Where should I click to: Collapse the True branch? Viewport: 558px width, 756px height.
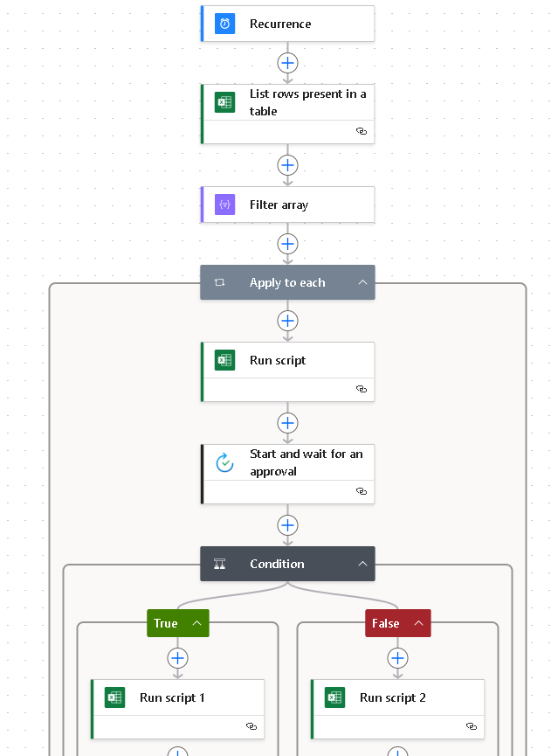[x=196, y=623]
